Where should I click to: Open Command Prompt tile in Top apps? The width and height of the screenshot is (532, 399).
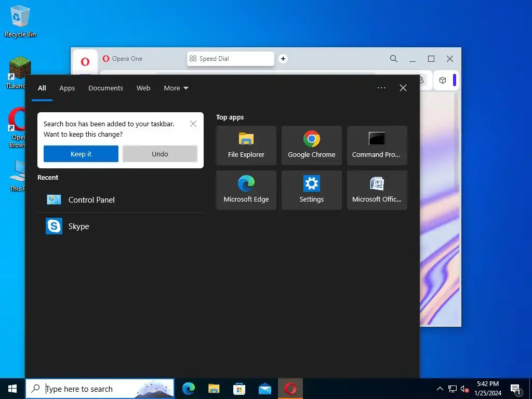[x=377, y=145]
